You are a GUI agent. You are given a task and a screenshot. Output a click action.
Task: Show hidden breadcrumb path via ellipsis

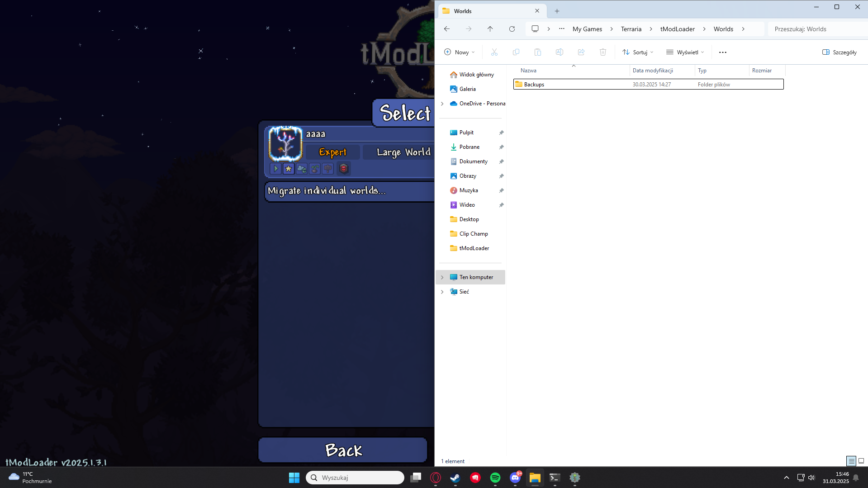tap(562, 29)
